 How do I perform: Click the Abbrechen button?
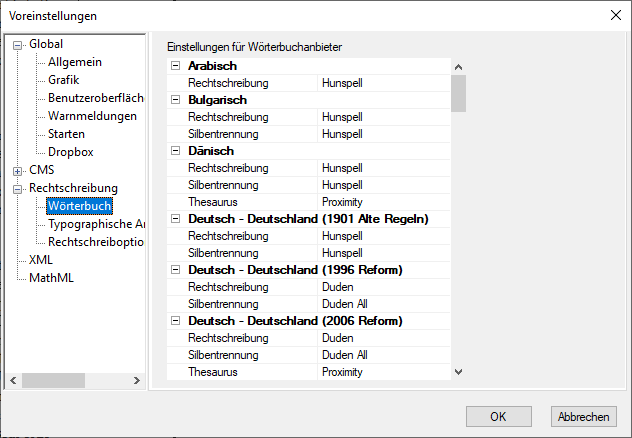[582, 416]
